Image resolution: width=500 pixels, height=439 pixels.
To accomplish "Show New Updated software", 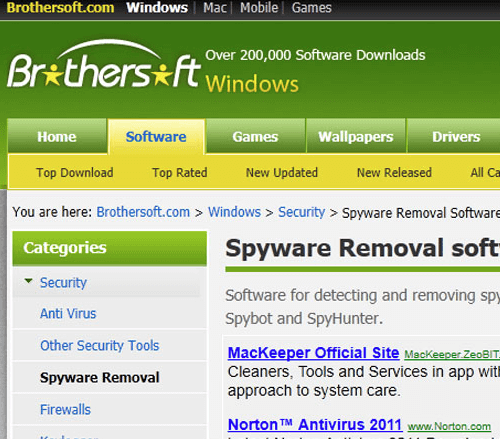I will (x=282, y=173).
